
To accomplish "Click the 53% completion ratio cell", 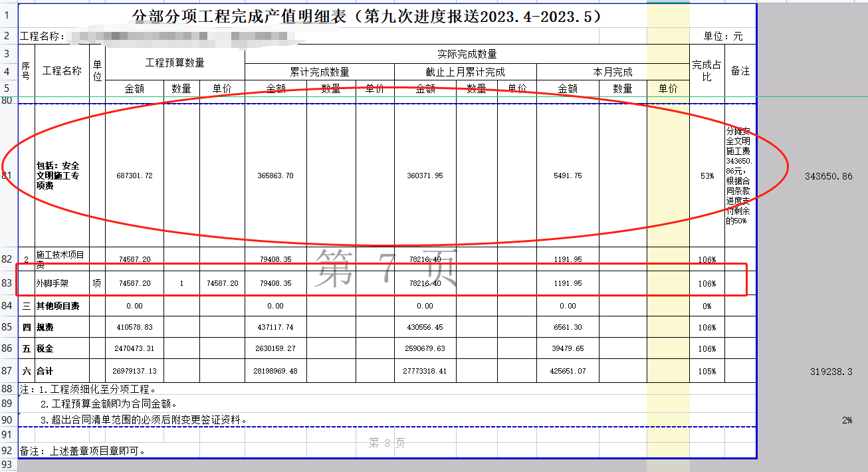I will [x=708, y=176].
